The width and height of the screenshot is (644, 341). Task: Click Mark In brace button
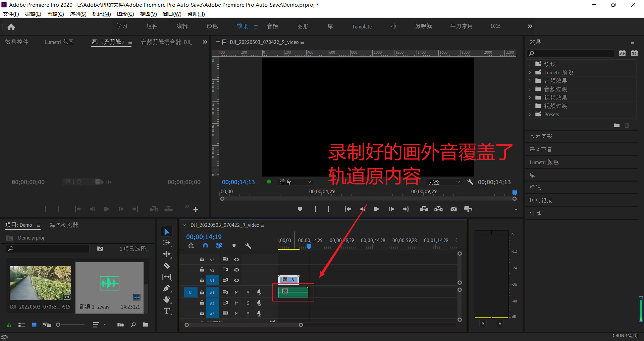pyautogui.click(x=315, y=209)
